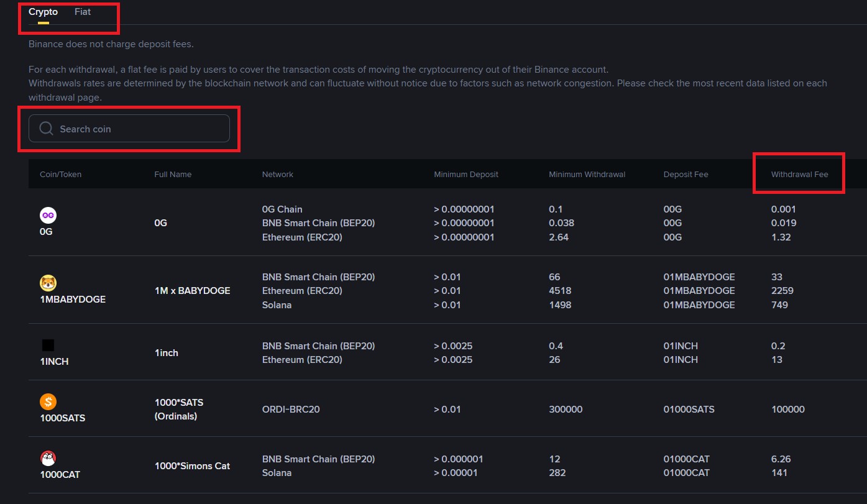Click withdrawal fee value "141"
Viewport: 867px width, 504px height.
[779, 473]
